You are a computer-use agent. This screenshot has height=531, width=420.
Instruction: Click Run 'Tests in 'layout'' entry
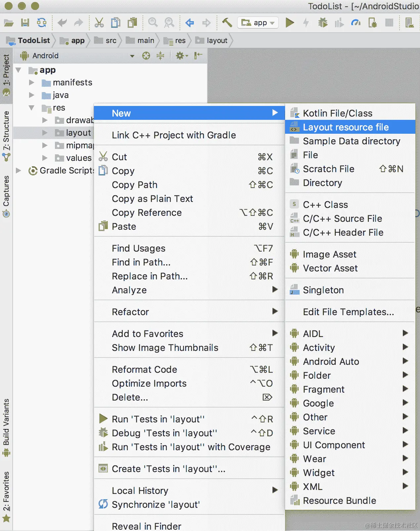[189, 419]
